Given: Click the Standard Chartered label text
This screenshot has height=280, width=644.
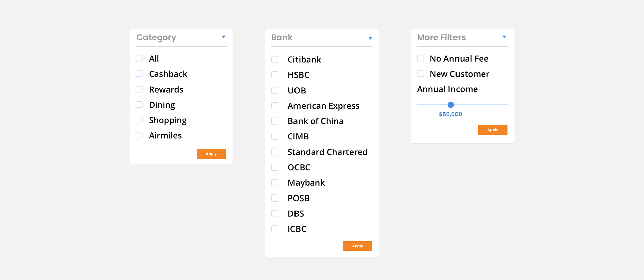Looking at the screenshot, I should point(327,152).
